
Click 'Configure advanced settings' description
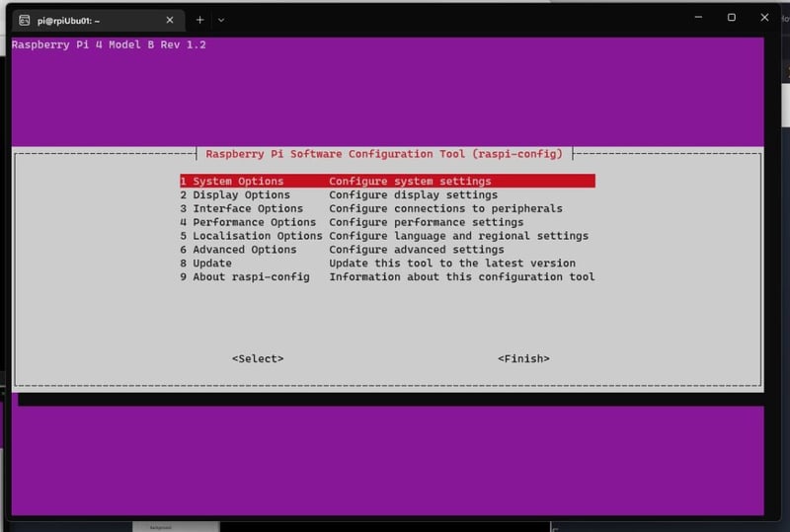pyautogui.click(x=417, y=250)
